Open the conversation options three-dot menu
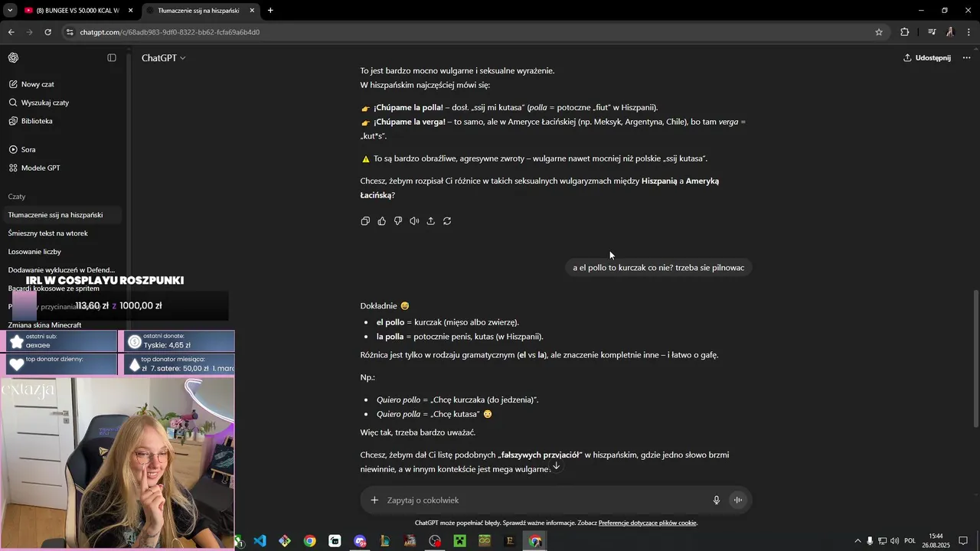This screenshot has width=980, height=551. point(966,58)
